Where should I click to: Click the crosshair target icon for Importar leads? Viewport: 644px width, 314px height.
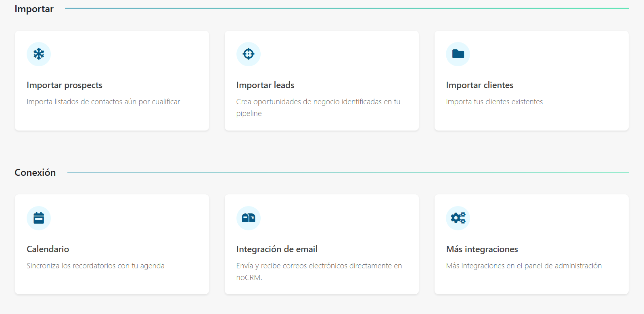[249, 54]
